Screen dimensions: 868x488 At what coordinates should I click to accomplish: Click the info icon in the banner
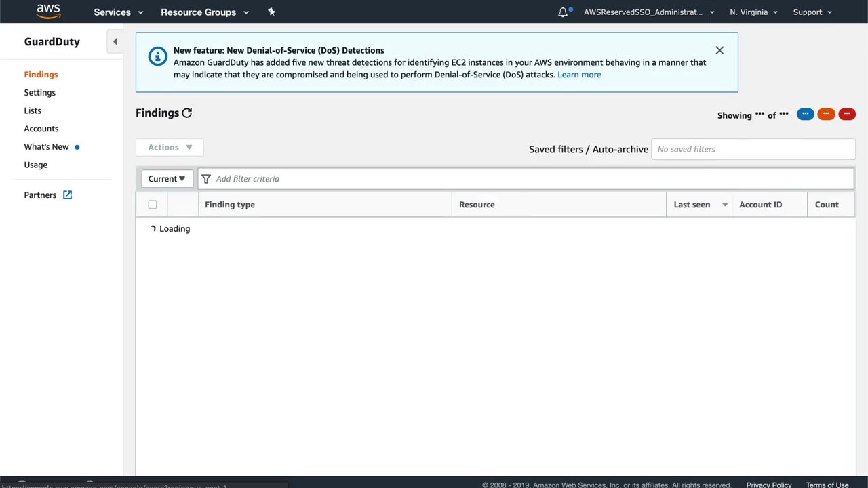tap(157, 56)
